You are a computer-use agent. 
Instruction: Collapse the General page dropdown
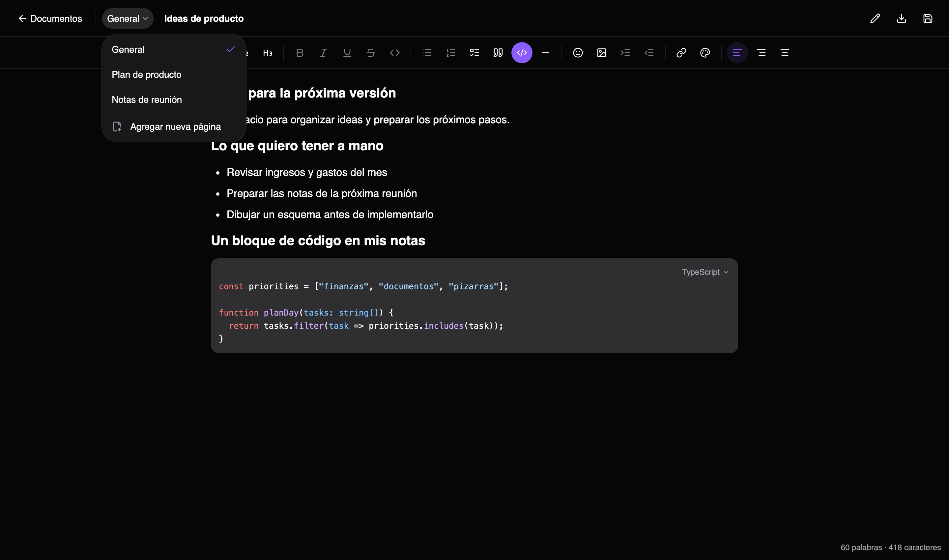pos(128,18)
